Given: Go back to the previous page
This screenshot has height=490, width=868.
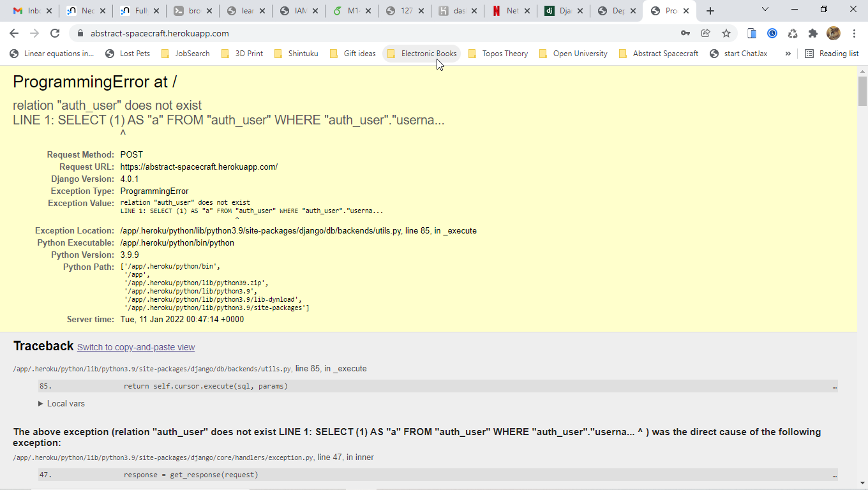Looking at the screenshot, I should tap(14, 33).
